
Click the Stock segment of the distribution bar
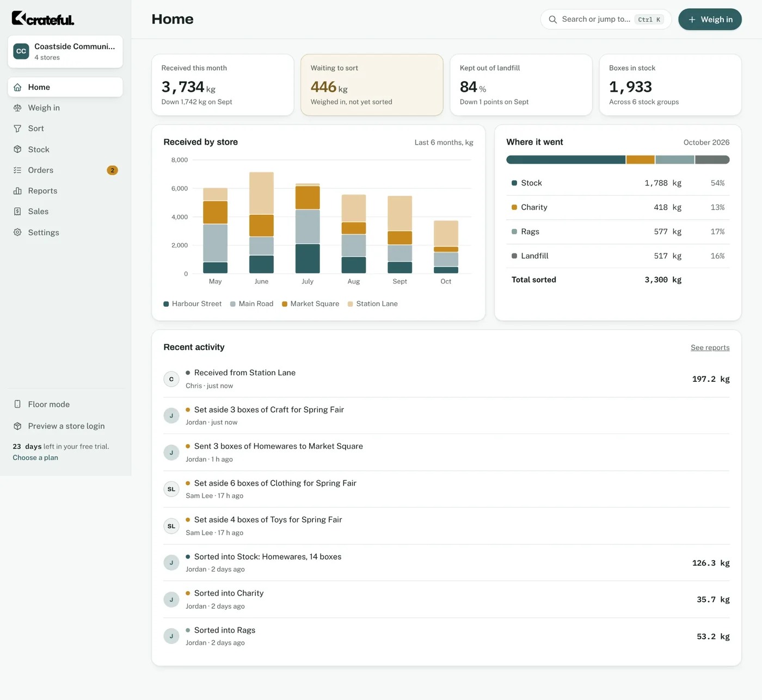566,160
